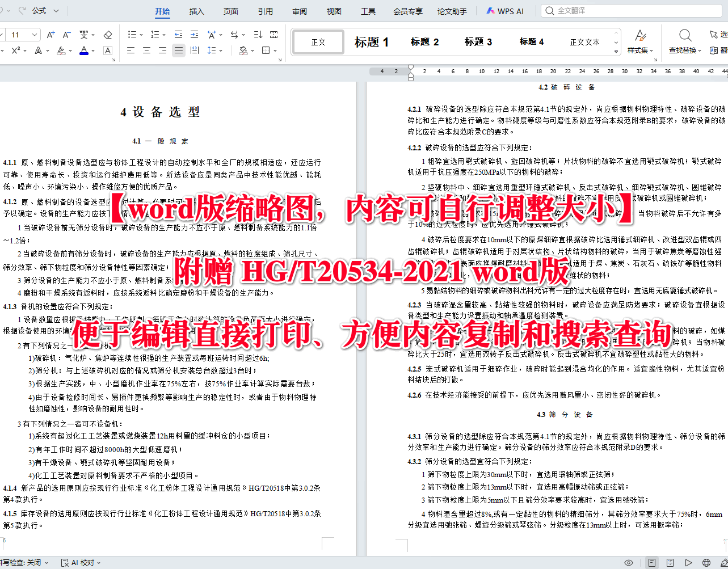The image size is (728, 569).
Task: Switch to the 页面 tab
Action: click(231, 11)
